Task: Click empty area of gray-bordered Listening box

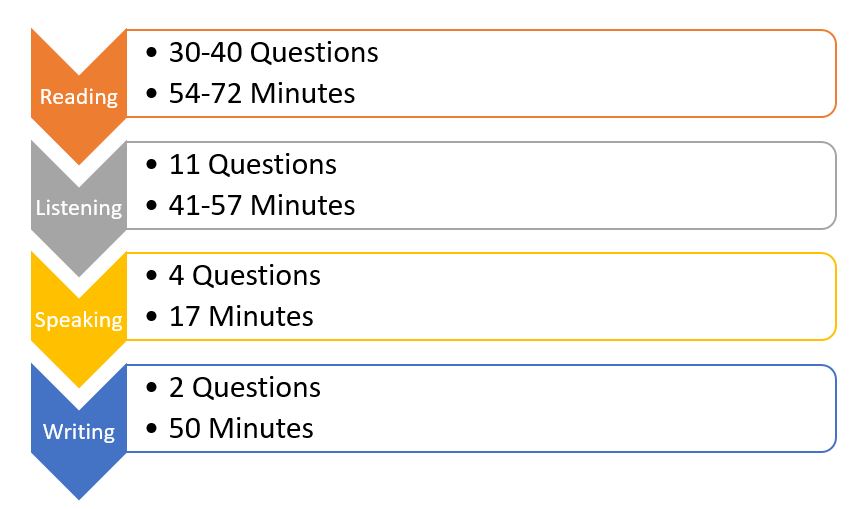Action: pos(608,185)
